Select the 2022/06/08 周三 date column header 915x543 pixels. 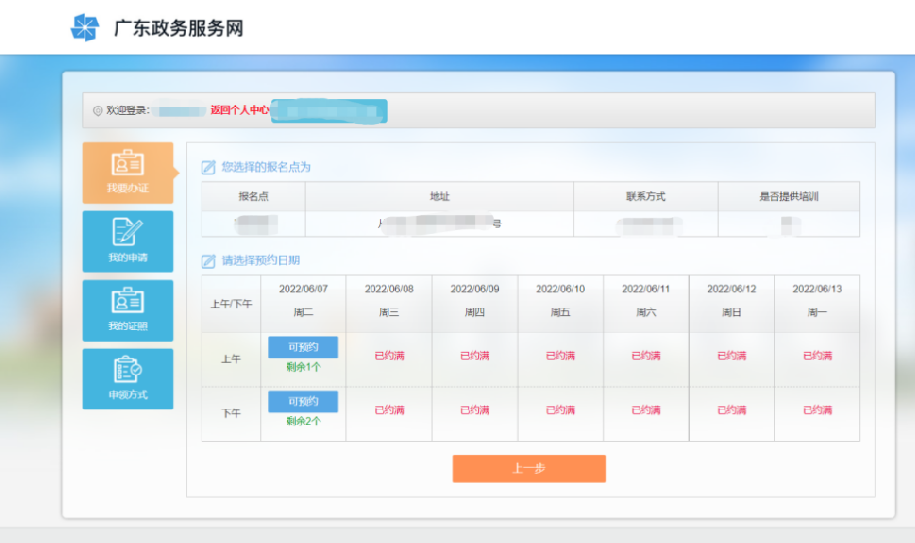coord(389,300)
